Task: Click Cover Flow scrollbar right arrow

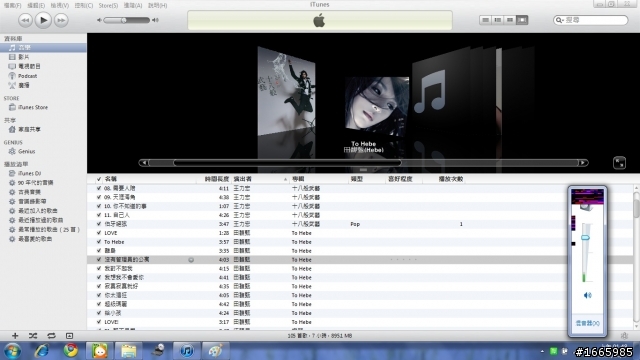Action: 583,162
